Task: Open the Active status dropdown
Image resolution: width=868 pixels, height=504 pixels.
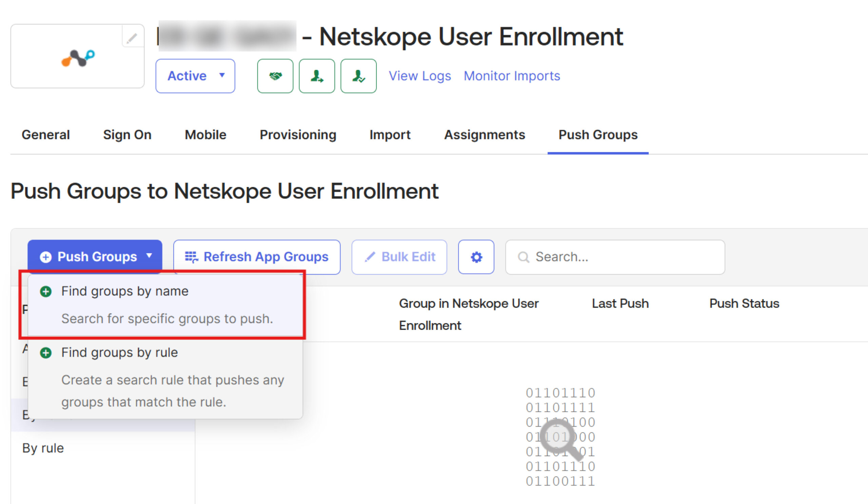Action: tap(195, 76)
